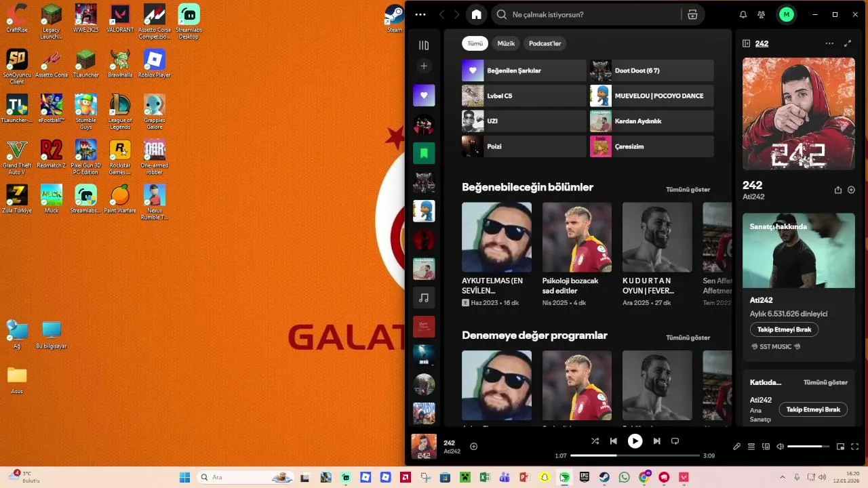Open 'Kardan Aydınlık' shortcut

652,121
